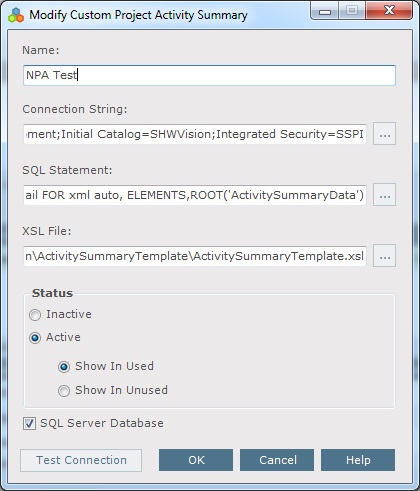Select the Active status radio button
The image size is (420, 491).
(x=35, y=338)
